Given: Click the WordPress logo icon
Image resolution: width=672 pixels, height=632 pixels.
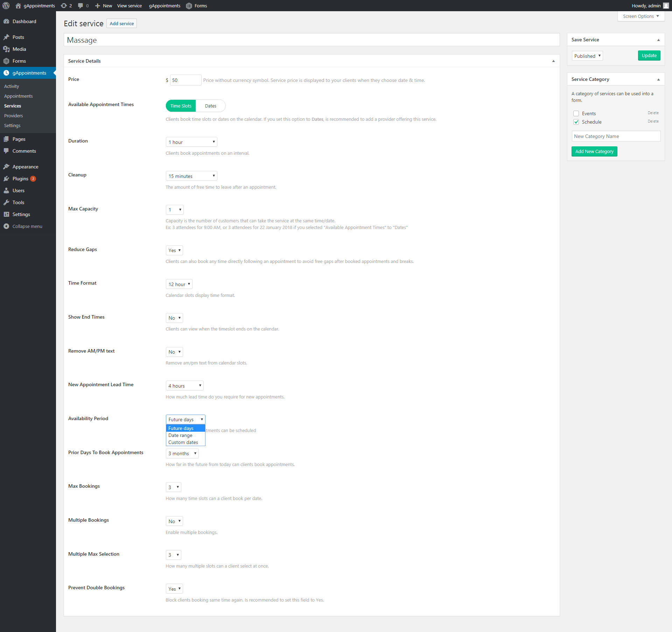Looking at the screenshot, I should click(6, 6).
